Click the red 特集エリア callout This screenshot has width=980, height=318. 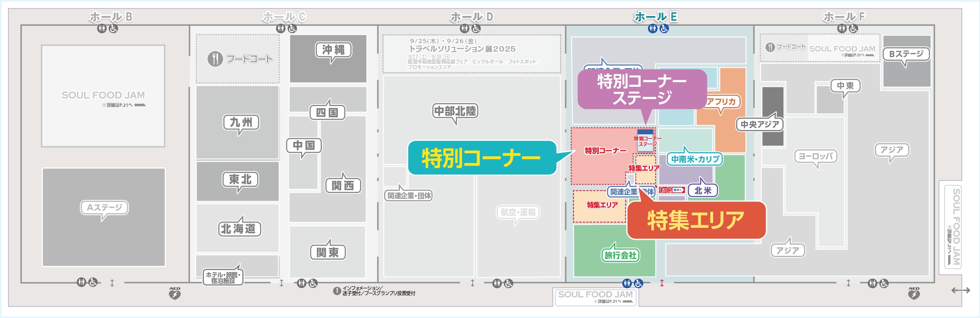[696, 220]
